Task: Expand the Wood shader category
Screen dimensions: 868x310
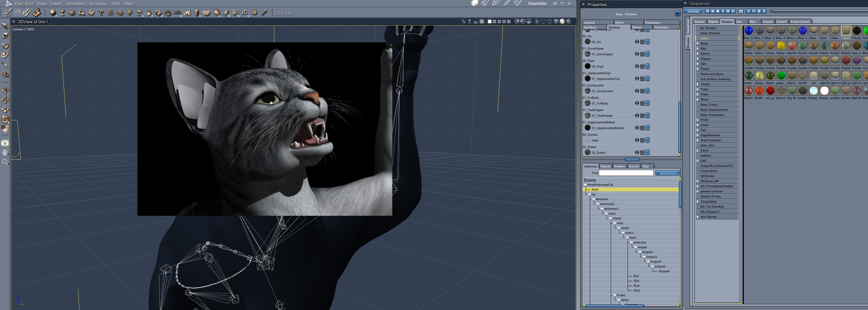Action: [x=698, y=100]
